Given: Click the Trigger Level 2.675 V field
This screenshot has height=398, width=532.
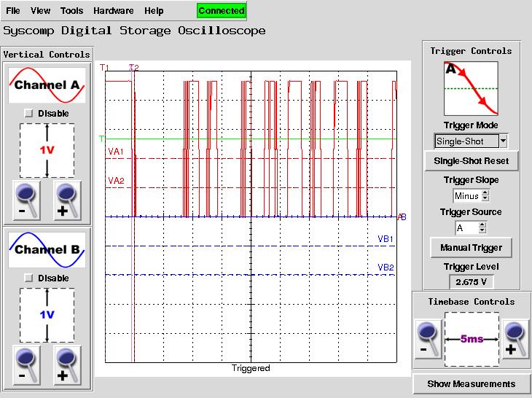Looking at the screenshot, I should pyautogui.click(x=471, y=282).
